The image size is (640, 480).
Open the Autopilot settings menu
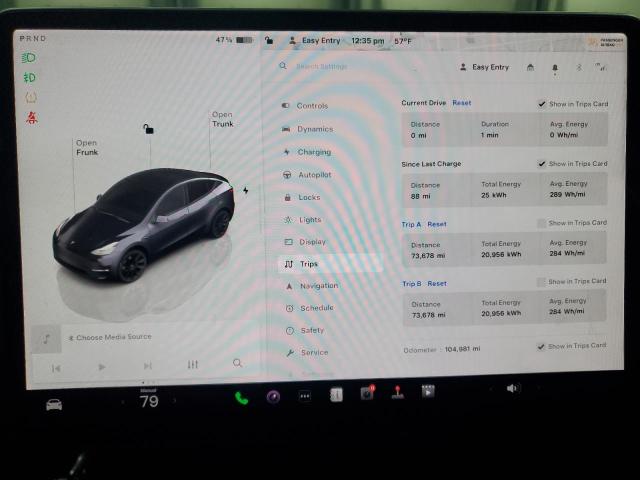pos(307,175)
